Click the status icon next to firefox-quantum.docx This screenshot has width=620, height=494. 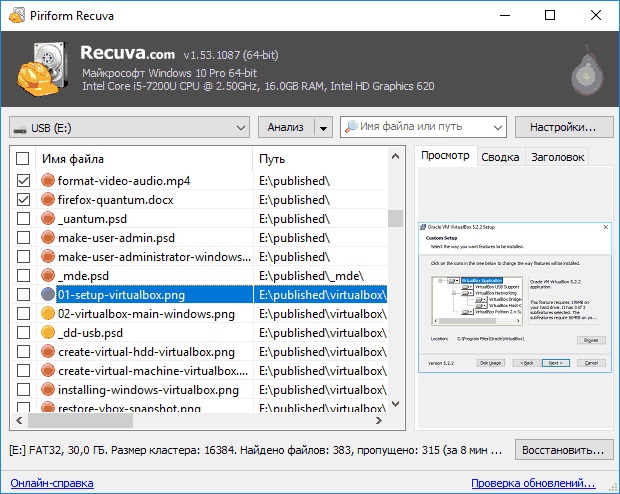tap(48, 200)
